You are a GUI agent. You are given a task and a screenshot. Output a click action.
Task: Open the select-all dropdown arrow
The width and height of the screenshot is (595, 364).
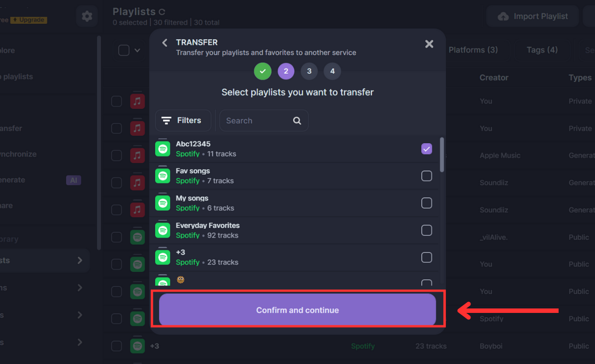pos(137,50)
